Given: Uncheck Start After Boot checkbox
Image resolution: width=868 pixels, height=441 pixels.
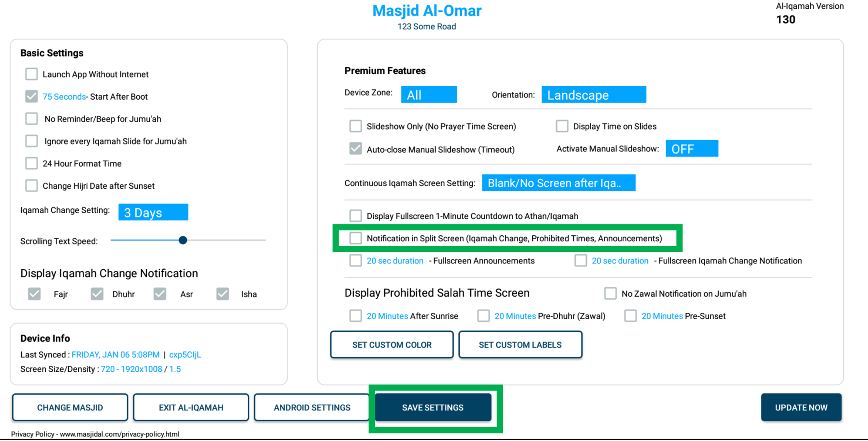Looking at the screenshot, I should click(x=31, y=96).
